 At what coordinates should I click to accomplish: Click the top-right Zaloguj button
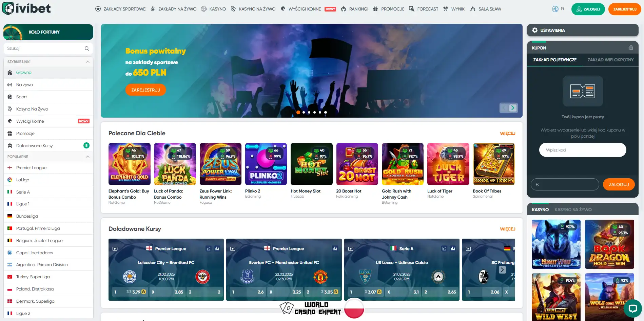click(x=588, y=9)
